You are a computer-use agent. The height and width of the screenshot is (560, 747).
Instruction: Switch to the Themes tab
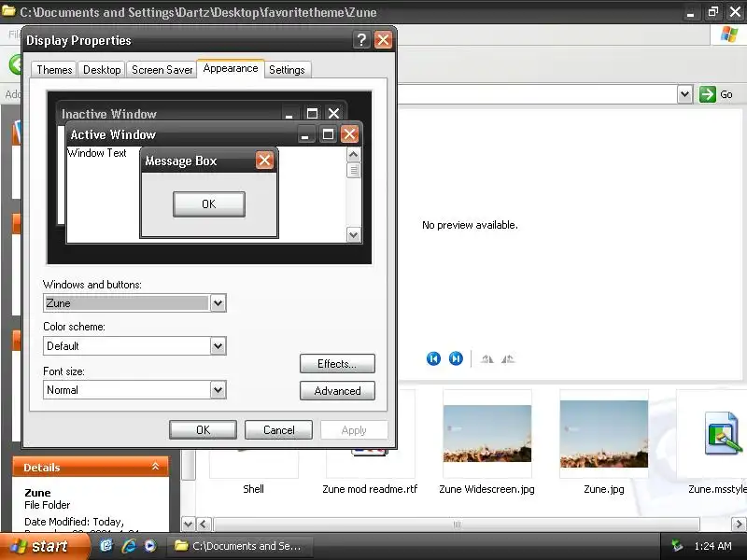pos(54,69)
